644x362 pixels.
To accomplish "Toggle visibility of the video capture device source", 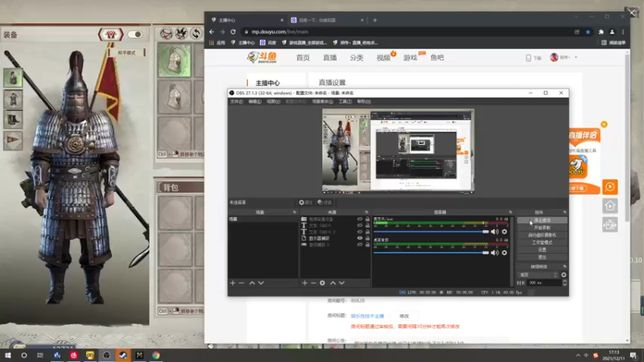I will click(x=360, y=219).
